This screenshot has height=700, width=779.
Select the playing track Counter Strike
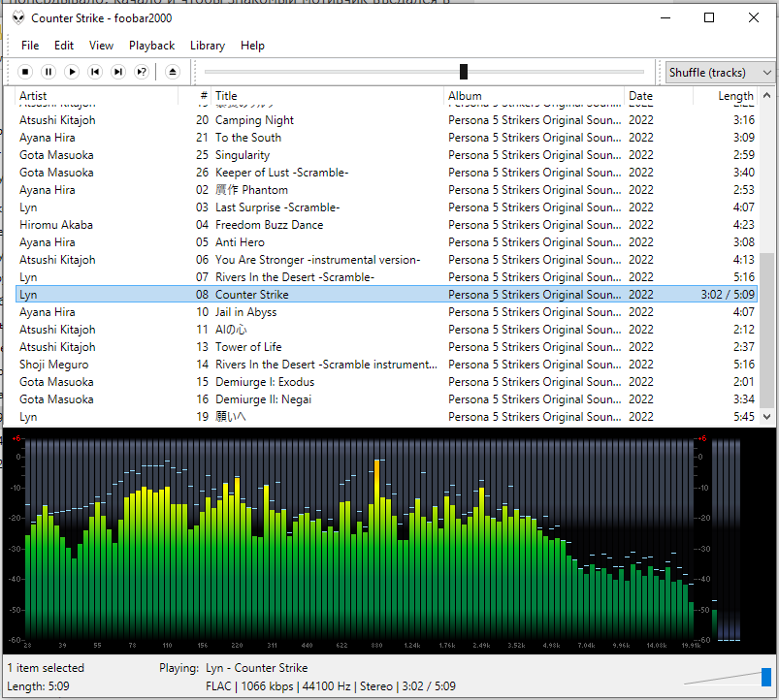pos(386,295)
